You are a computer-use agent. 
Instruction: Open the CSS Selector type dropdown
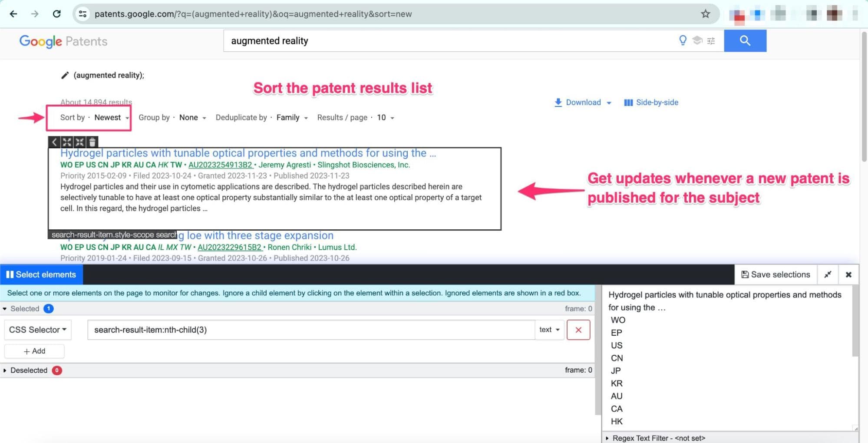[37, 330]
